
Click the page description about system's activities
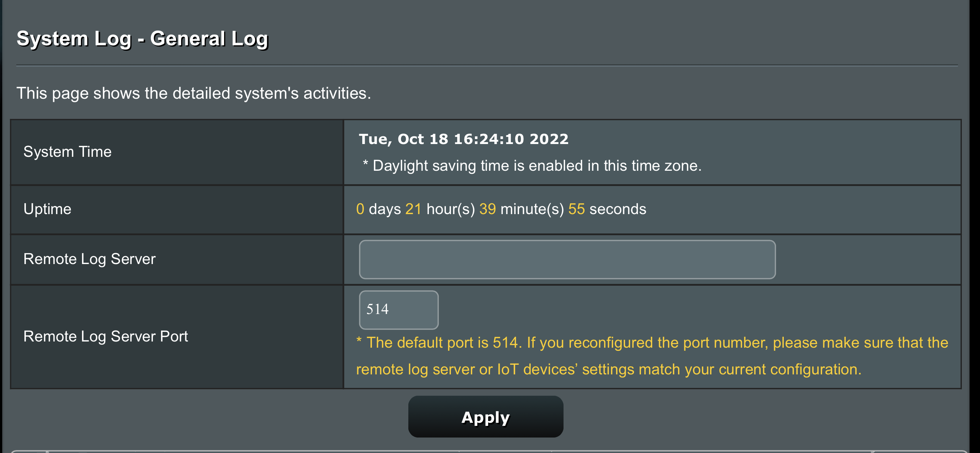[x=194, y=93]
